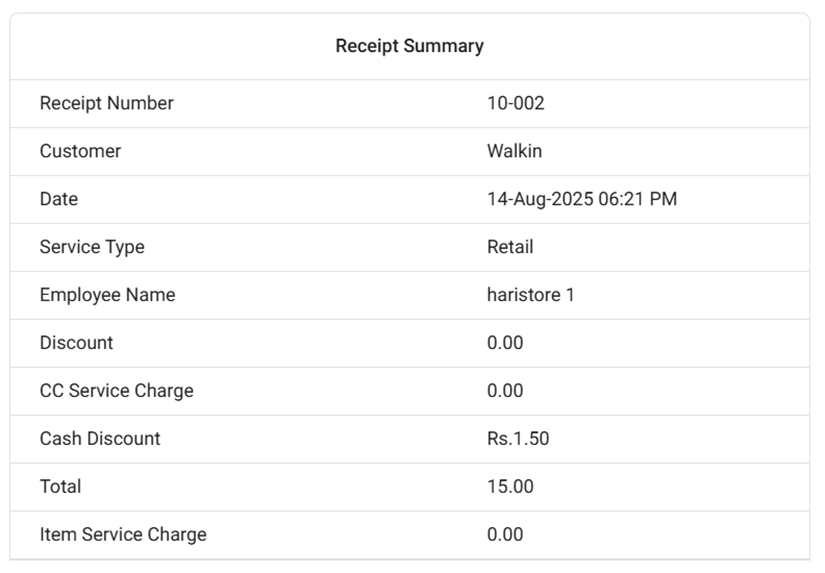Viewport: 825px width, 573px height.
Task: Select the 14-Aug-2025 06:21 PM date value
Action: [581, 199]
